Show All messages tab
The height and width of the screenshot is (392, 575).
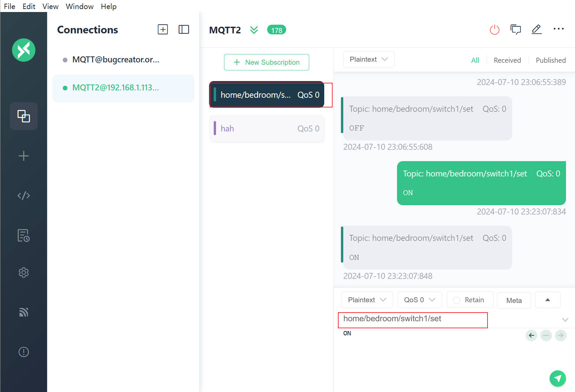475,60
